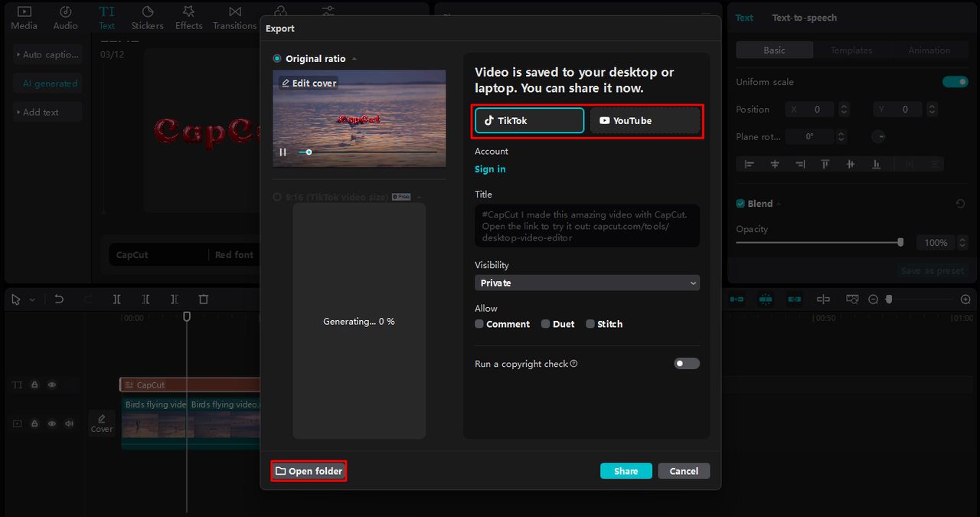Hide the video track with the eye icon

click(x=52, y=424)
